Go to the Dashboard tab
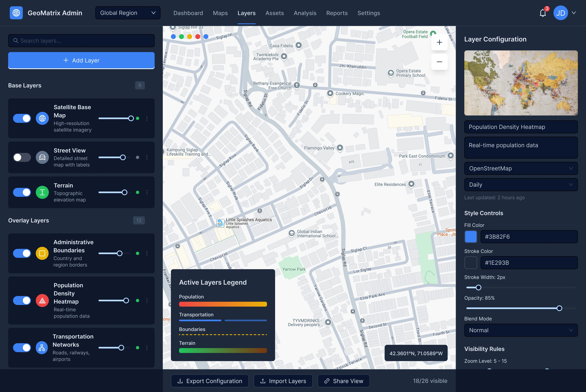 tap(188, 13)
